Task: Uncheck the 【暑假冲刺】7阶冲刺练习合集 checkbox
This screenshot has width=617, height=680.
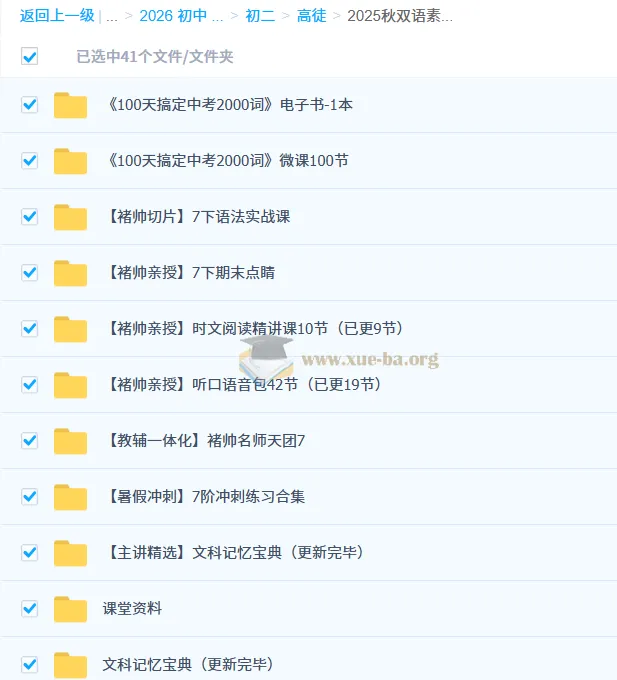Action: click(30, 497)
